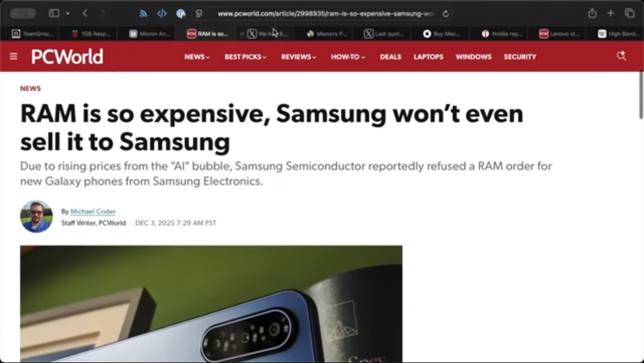Image resolution: width=644 pixels, height=363 pixels.
Task: Switch to the Micron An... tab
Action: pyautogui.click(x=150, y=33)
